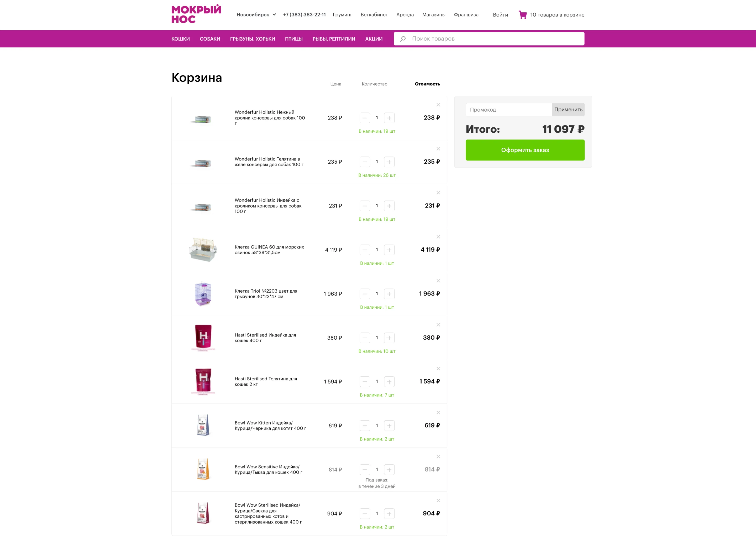Screen dimensions: 756x538
Task: Open the Кошки category
Action: [181, 39]
